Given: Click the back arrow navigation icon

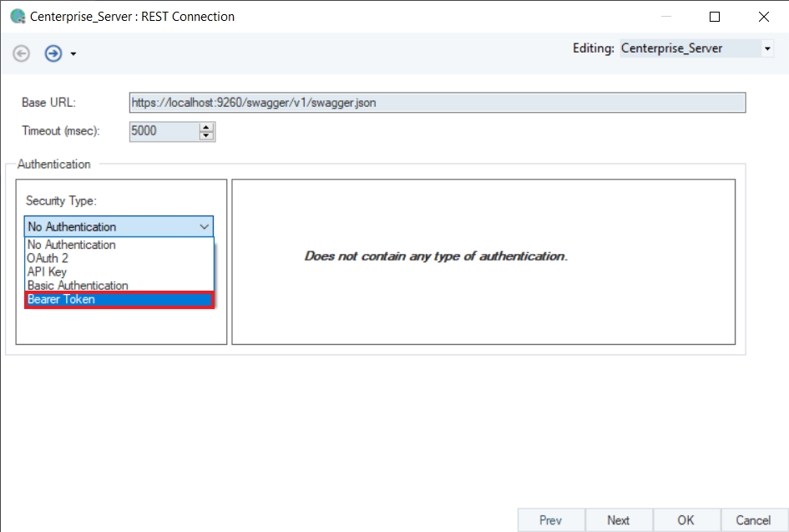Looking at the screenshot, I should pyautogui.click(x=22, y=53).
